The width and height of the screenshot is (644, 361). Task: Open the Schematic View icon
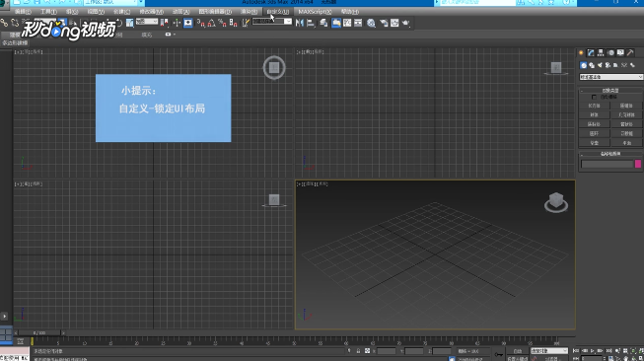(x=358, y=23)
